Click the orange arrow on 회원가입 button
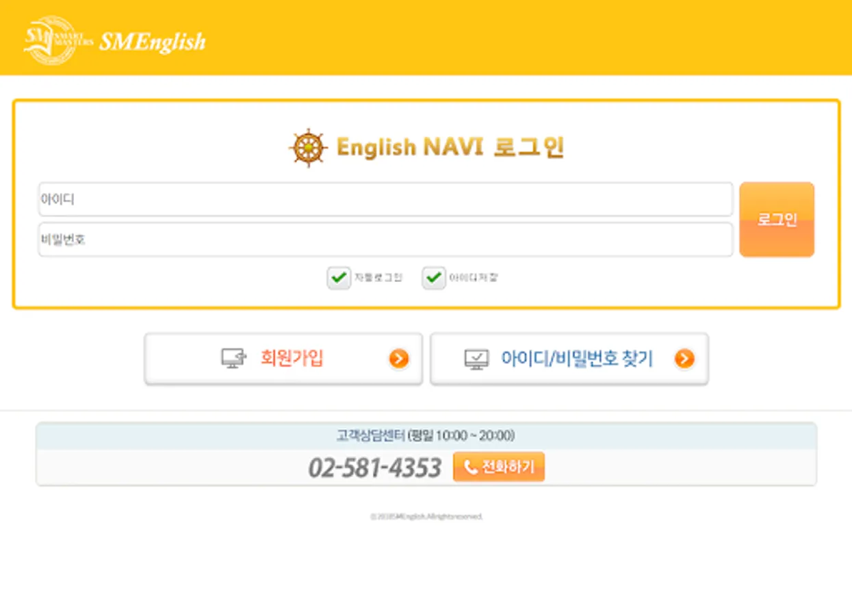The height and width of the screenshot is (616, 852). tap(399, 359)
